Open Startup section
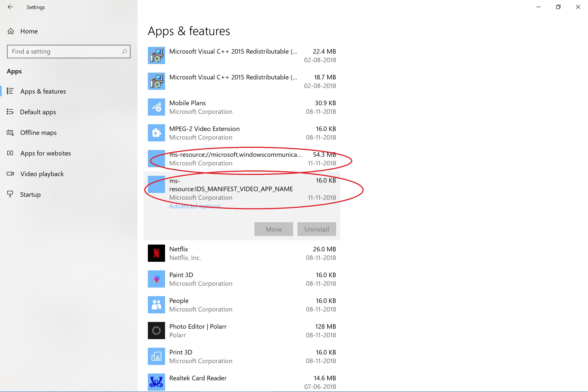Viewport: 588px width, 392px height. pyautogui.click(x=30, y=194)
